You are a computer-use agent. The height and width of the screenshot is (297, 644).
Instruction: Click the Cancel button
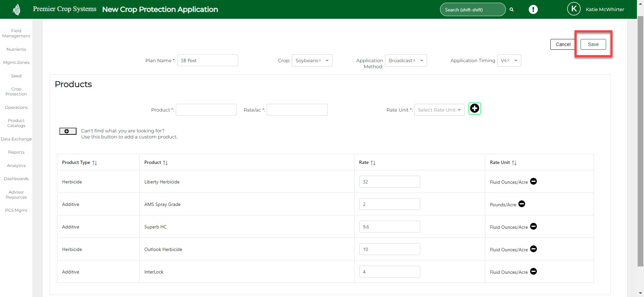[563, 44]
